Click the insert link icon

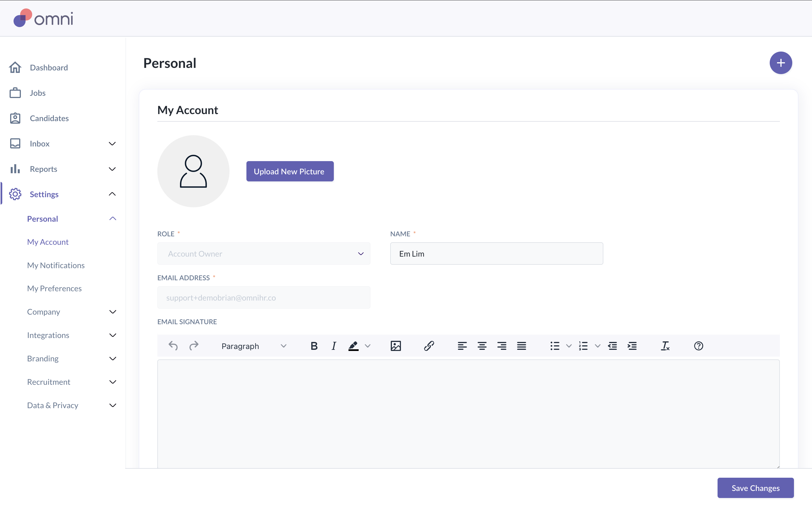click(x=429, y=346)
